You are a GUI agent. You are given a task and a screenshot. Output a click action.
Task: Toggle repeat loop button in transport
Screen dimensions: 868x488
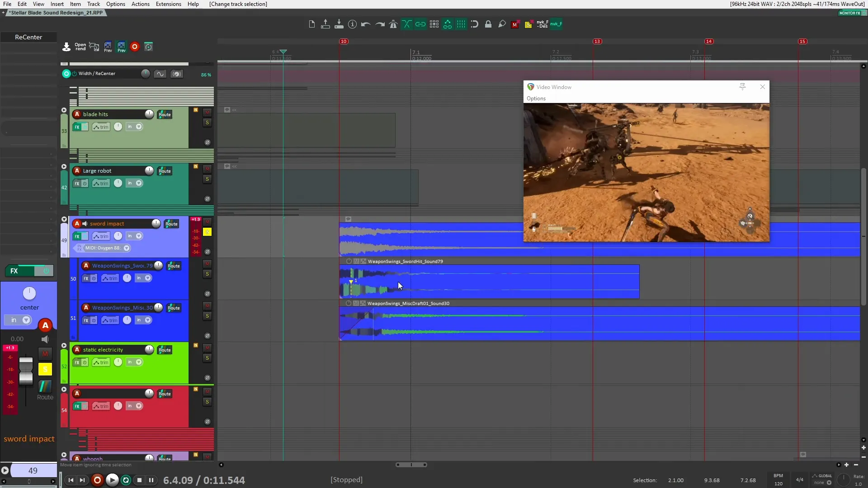(x=126, y=480)
